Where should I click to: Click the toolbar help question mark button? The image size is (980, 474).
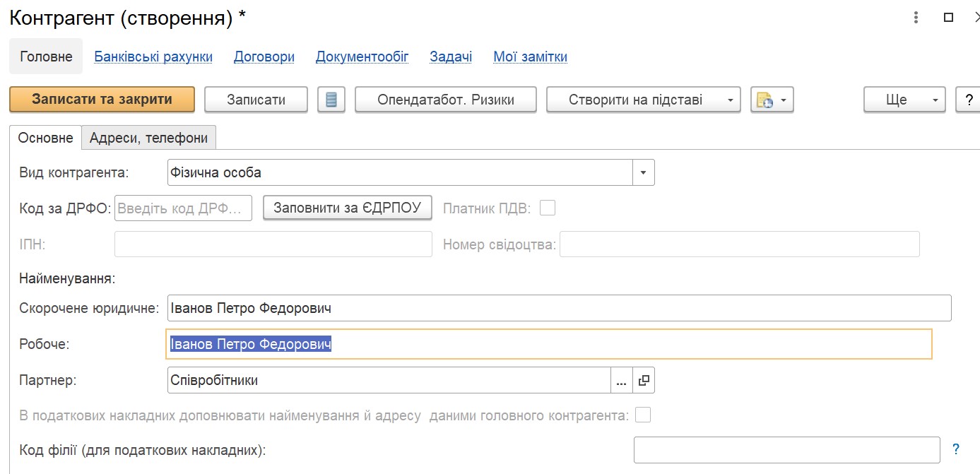pyautogui.click(x=968, y=100)
